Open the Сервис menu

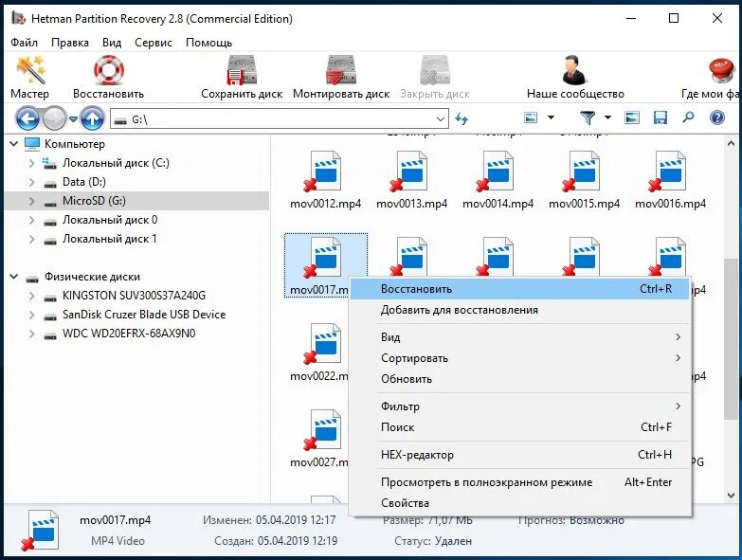point(154,43)
